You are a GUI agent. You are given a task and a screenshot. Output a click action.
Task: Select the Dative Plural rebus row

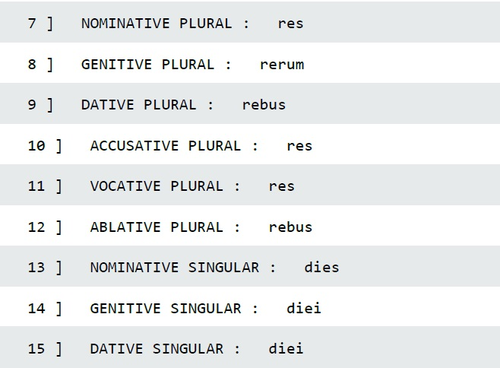(250, 104)
